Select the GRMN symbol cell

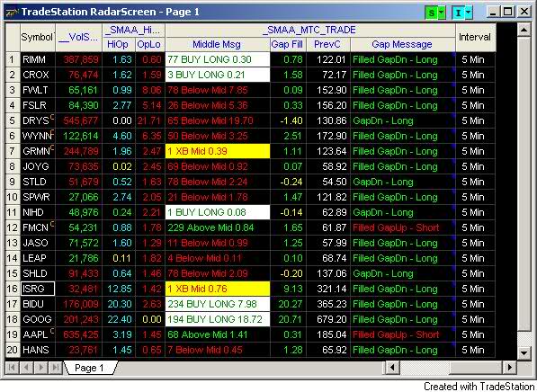point(38,151)
